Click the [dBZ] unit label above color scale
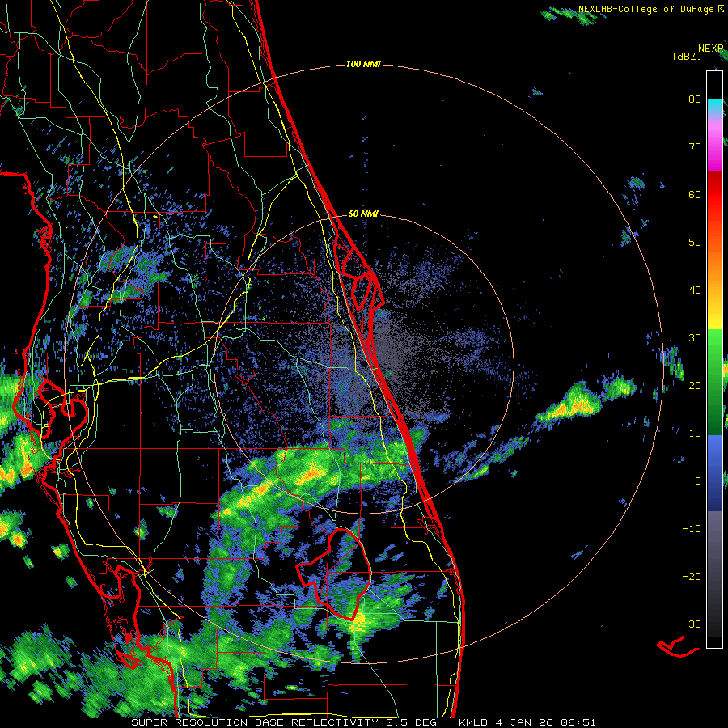The image size is (728, 728). pyautogui.click(x=687, y=56)
